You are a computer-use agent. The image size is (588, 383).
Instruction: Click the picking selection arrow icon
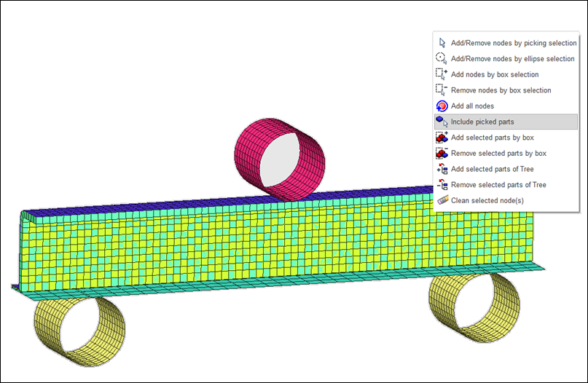click(441, 43)
